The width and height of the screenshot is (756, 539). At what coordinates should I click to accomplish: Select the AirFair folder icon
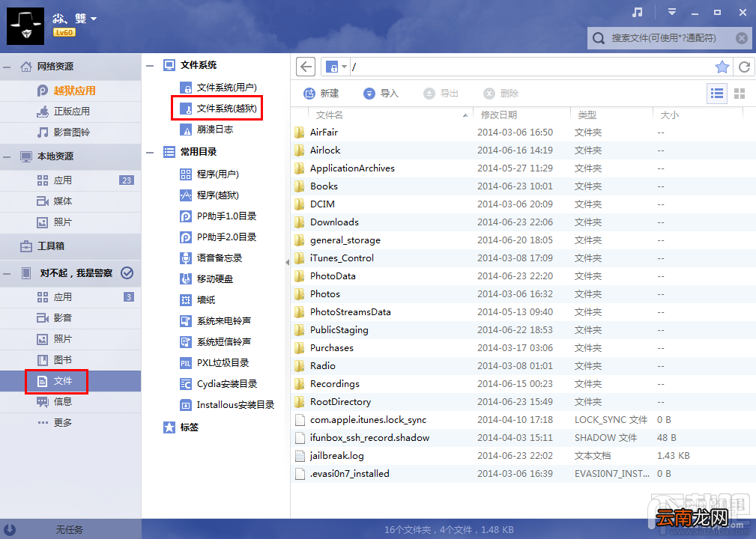[300, 133]
